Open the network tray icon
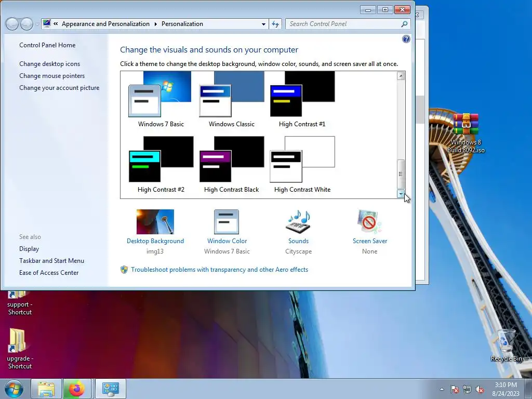The width and height of the screenshot is (532, 399). pyautogui.click(x=467, y=390)
